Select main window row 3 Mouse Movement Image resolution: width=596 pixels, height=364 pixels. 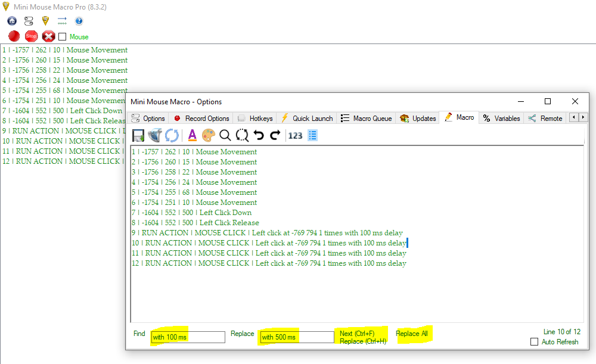point(65,70)
